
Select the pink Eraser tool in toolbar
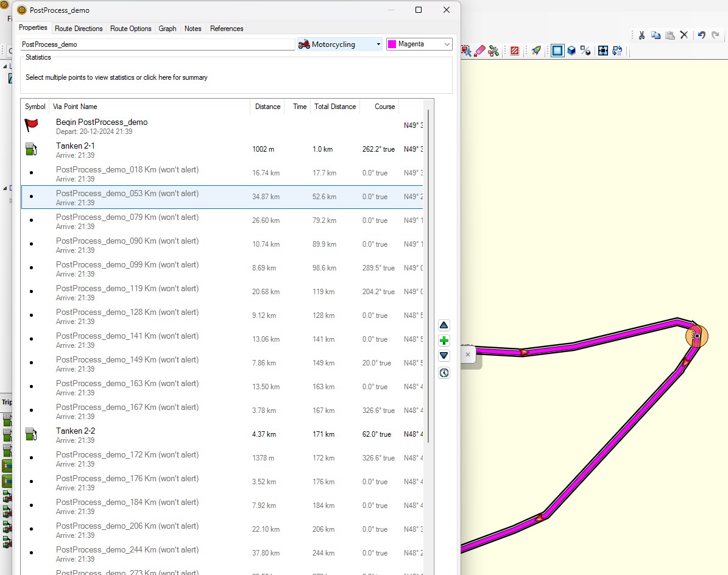pos(480,51)
